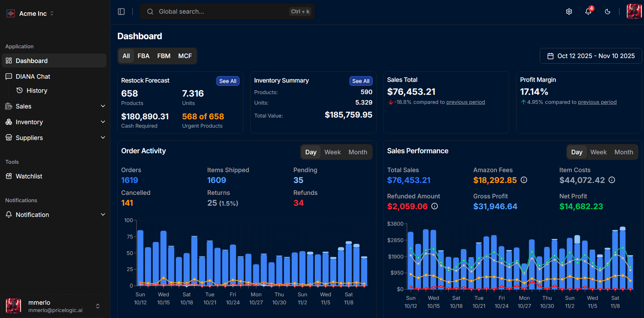Switch Order Activity chart to Week
This screenshot has height=318, width=644.
pos(332,152)
